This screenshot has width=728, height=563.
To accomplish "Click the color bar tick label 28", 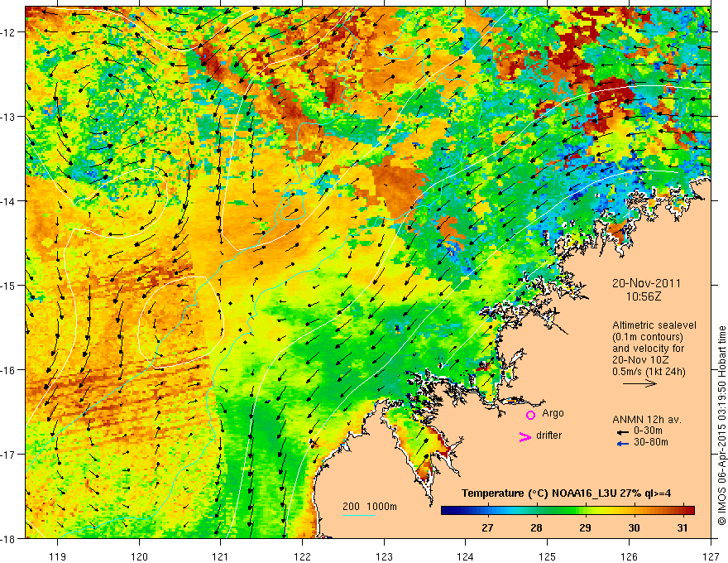I will pyautogui.click(x=536, y=527).
